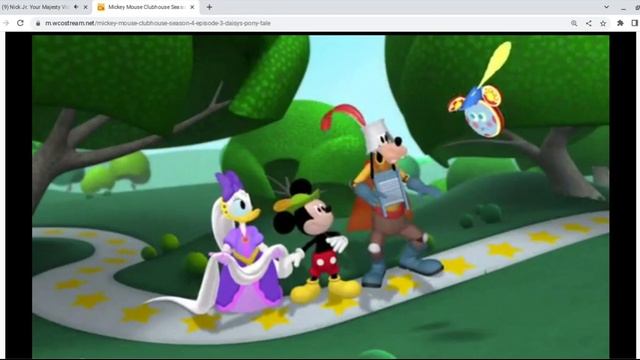Image resolution: width=640 pixels, height=360 pixels.
Task: Toggle the browser side panel icon
Action: (635, 23)
